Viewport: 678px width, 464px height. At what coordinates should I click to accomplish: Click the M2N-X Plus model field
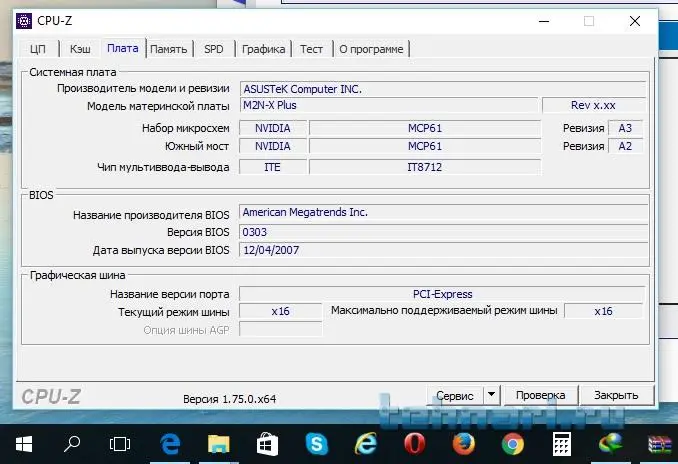(389, 105)
